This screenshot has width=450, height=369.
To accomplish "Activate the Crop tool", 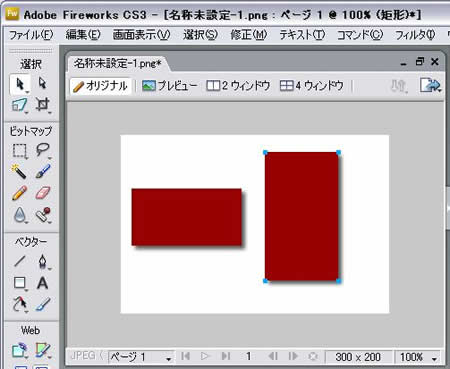I will click(x=43, y=105).
